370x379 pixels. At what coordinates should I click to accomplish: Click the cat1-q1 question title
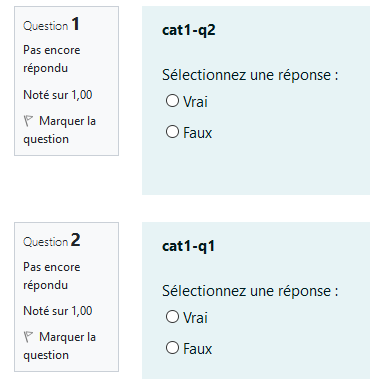pyautogui.click(x=189, y=246)
